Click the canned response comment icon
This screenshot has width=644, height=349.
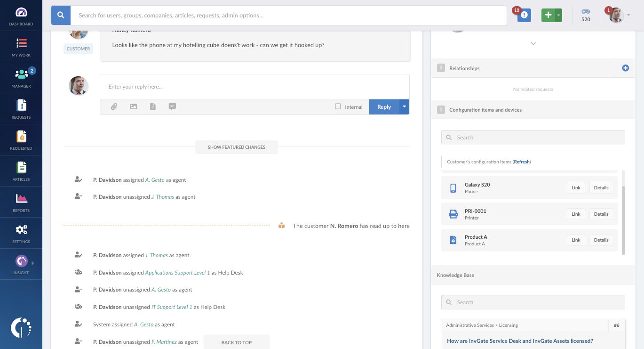click(x=172, y=107)
